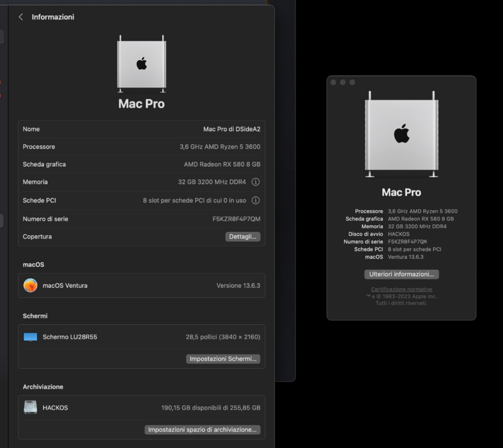The width and height of the screenshot is (503, 448).
Task: Click the macOS Ventura logo icon
Action: pyautogui.click(x=30, y=285)
